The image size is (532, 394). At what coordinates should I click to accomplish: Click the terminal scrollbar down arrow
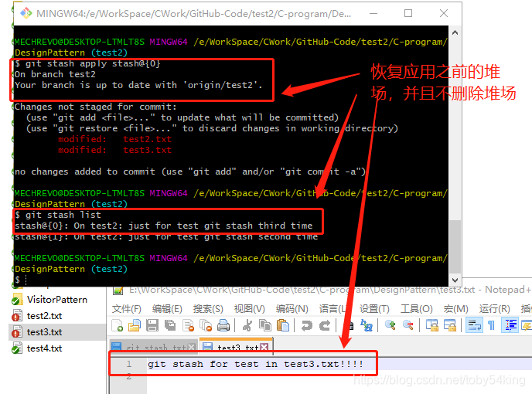point(455,280)
